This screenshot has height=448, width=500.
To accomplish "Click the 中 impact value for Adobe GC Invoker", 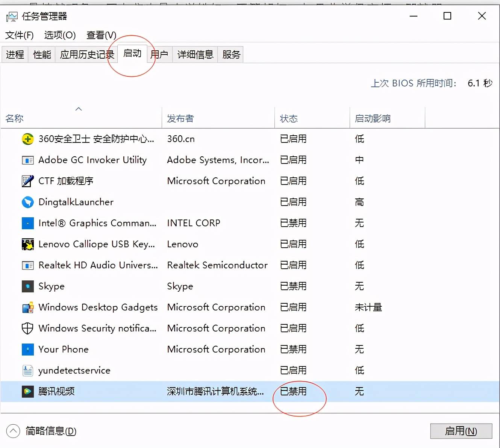I will [x=359, y=160].
